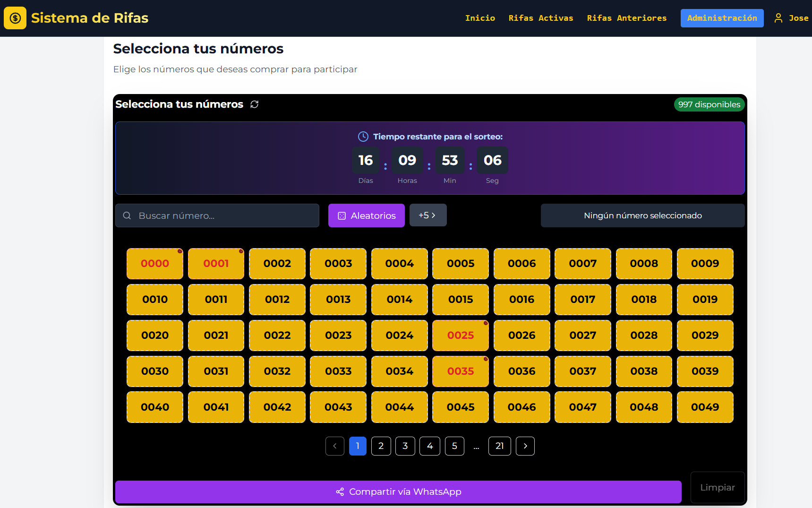Expand the +5 quantity selector
This screenshot has height=508, width=812.
click(x=427, y=215)
